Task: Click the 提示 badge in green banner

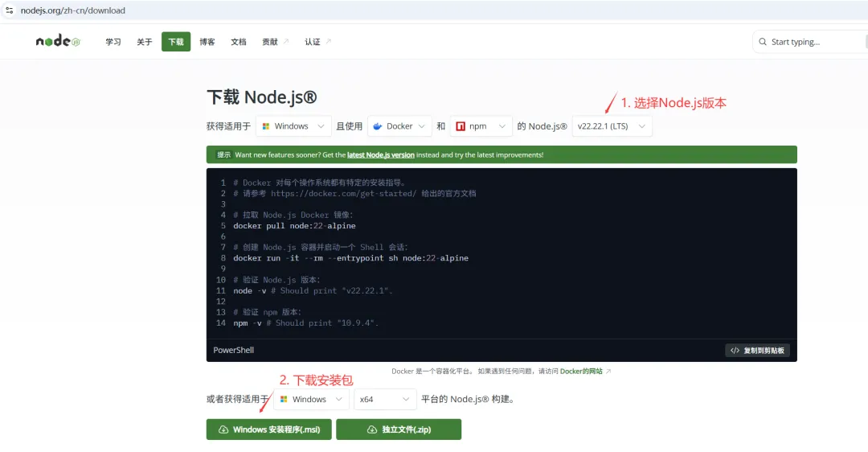Action: (223, 154)
